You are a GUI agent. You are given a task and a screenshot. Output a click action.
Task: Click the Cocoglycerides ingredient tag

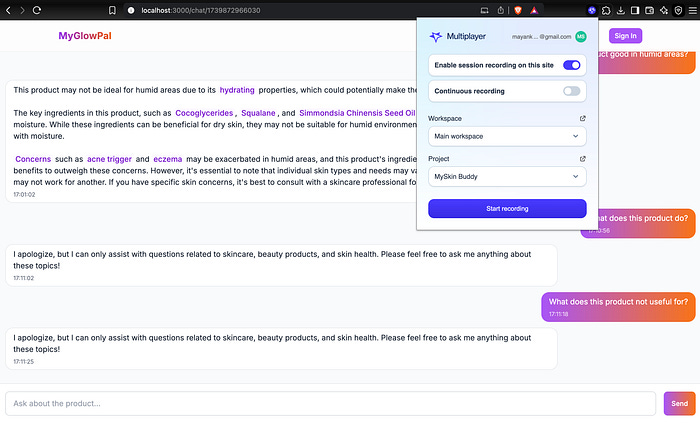(204, 113)
